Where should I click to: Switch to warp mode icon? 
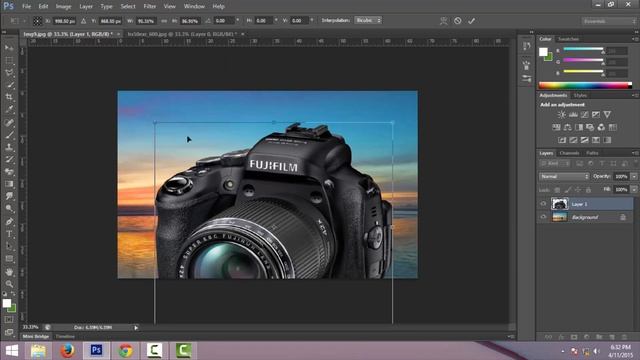[x=444, y=21]
